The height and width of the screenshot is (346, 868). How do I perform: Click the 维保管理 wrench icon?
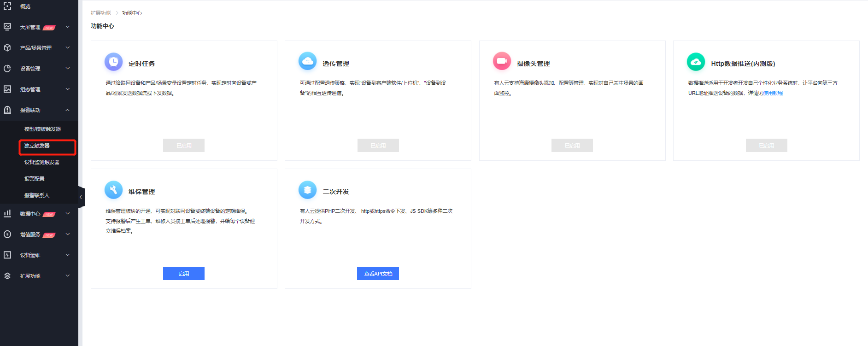tap(113, 190)
